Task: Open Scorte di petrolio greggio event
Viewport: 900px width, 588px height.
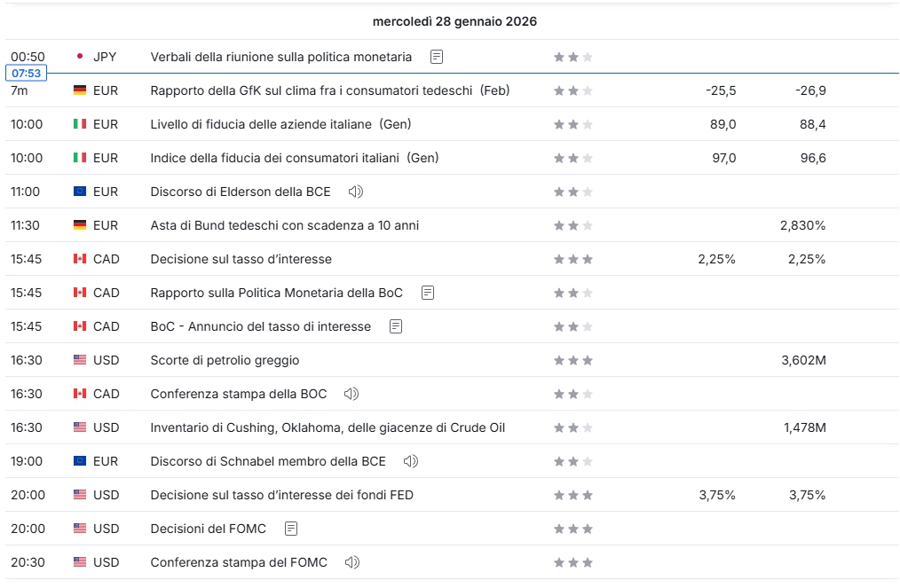Action: click(x=225, y=360)
